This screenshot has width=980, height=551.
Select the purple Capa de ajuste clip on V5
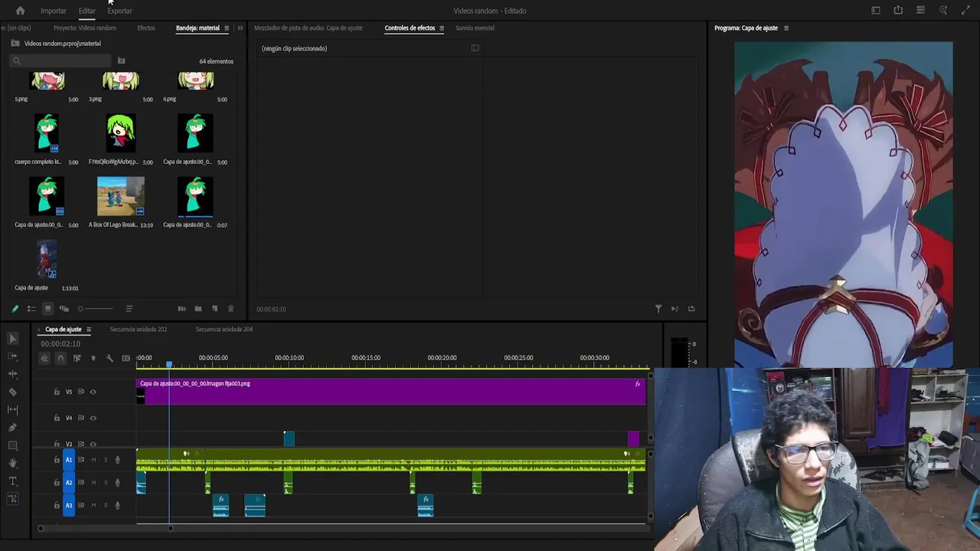point(391,392)
